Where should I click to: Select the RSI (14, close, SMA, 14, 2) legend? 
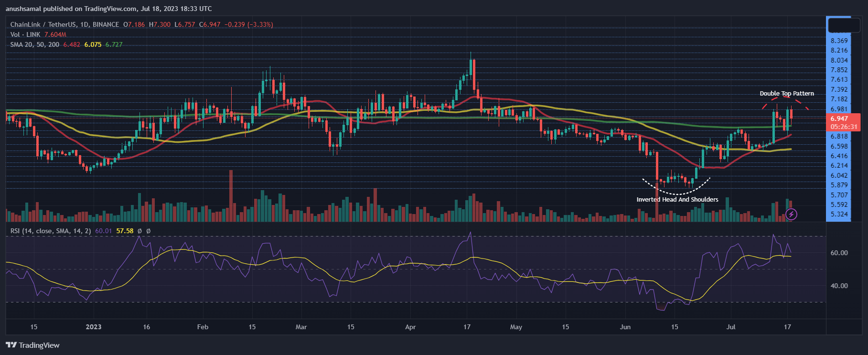click(x=51, y=231)
